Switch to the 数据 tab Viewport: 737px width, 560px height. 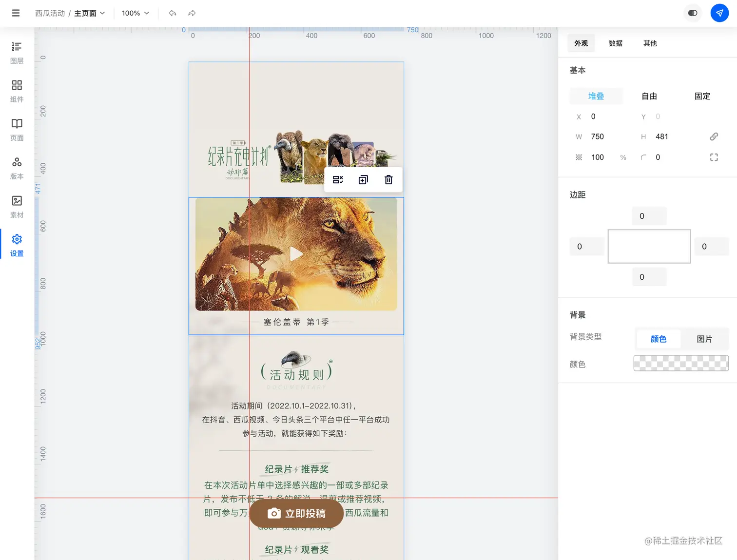click(616, 43)
